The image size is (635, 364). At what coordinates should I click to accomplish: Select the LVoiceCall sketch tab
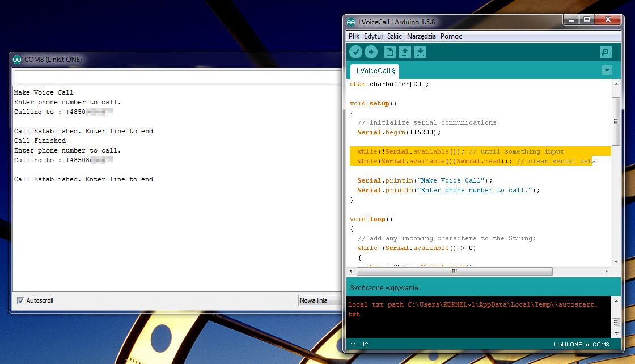click(375, 71)
